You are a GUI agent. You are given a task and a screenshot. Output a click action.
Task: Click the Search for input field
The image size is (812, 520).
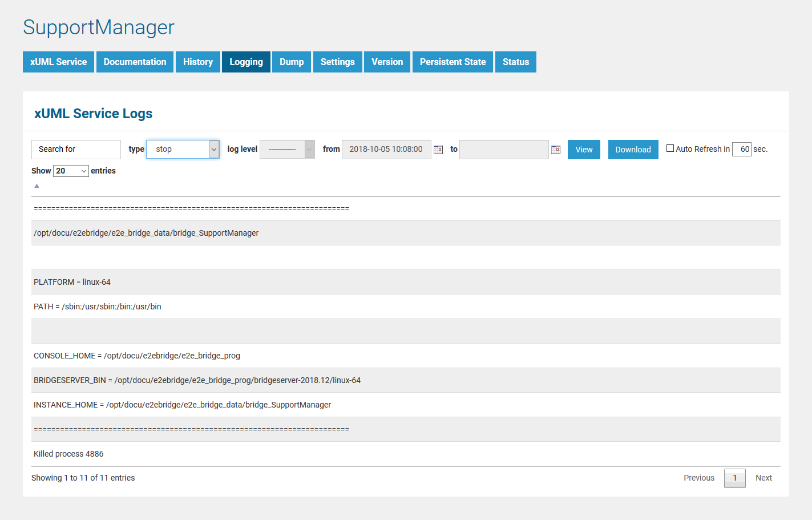coord(76,150)
